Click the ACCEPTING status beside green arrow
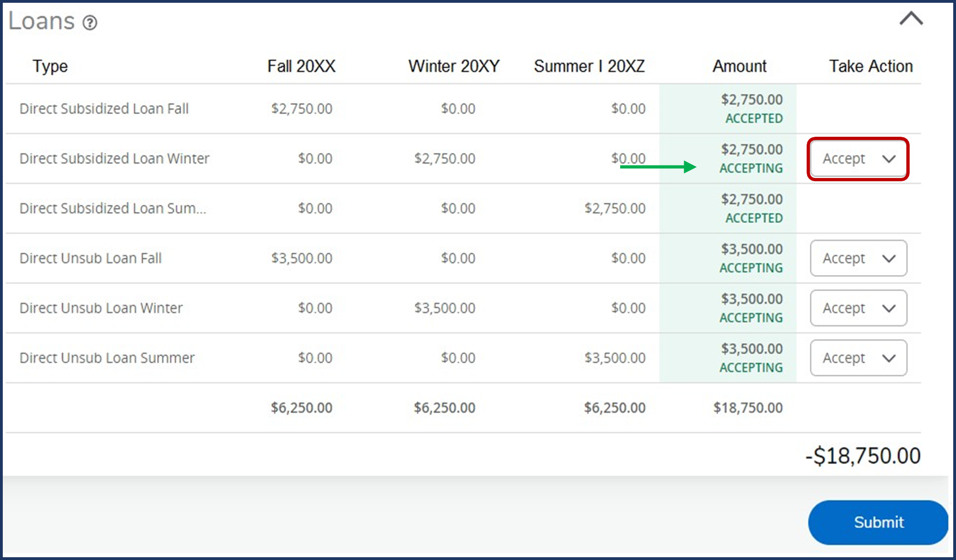Viewport: 956px width, 560px height. tap(751, 168)
